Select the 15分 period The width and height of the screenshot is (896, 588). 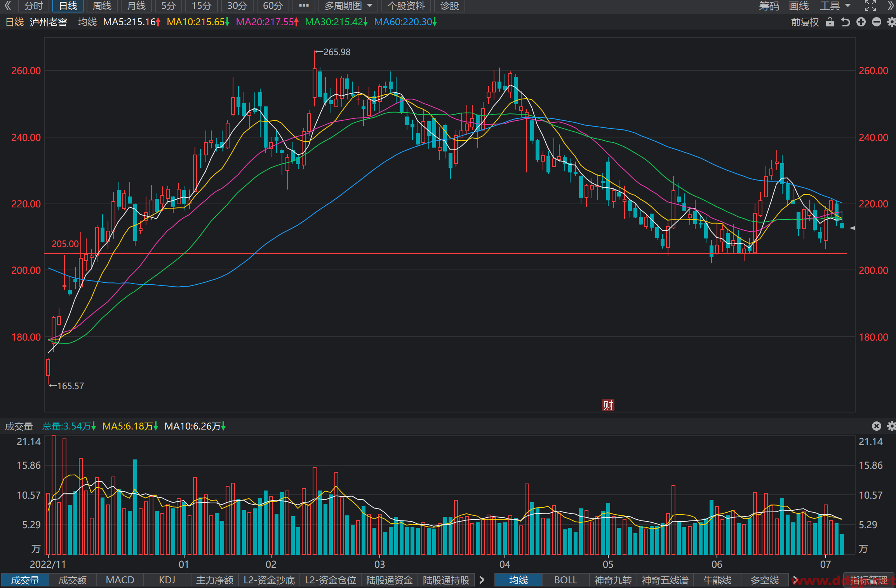click(x=202, y=6)
